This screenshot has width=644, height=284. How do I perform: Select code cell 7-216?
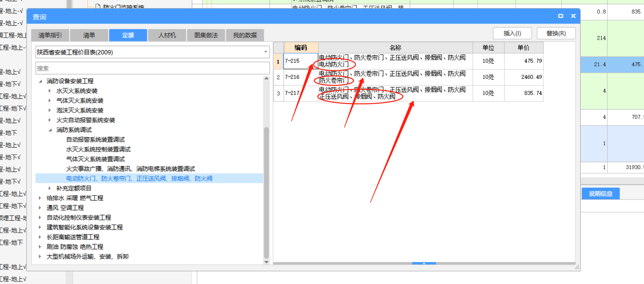301,77
